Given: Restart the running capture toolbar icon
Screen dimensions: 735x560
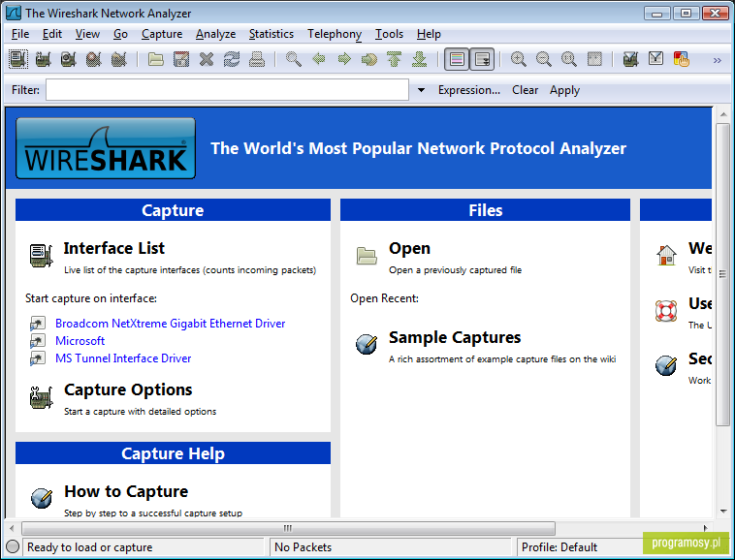Looking at the screenshot, I should (x=119, y=59).
